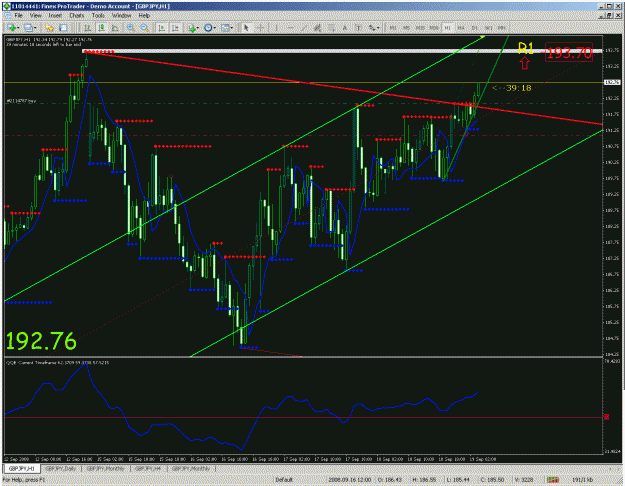
Task: Click the yellow R1 resistance label
Action: pyautogui.click(x=525, y=49)
